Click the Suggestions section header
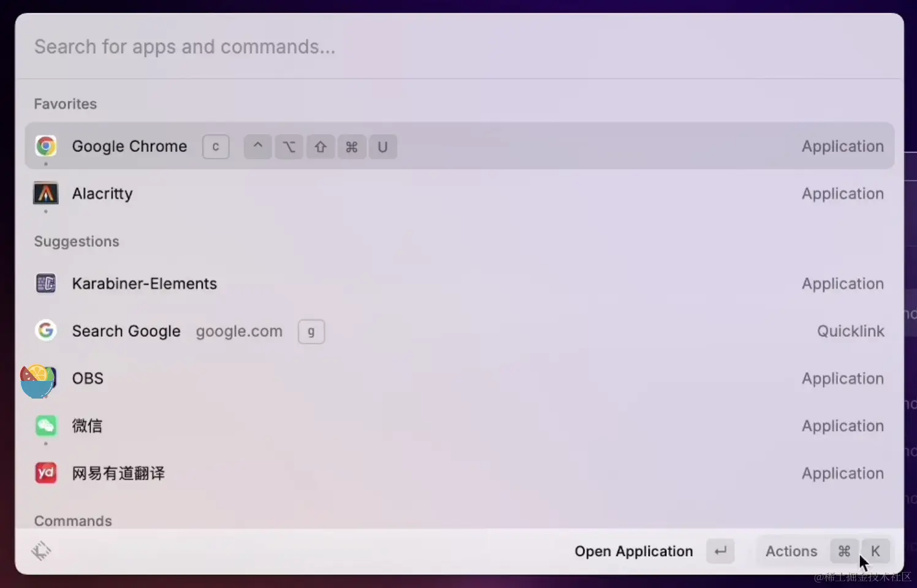Viewport: 917px width, 588px height. (77, 241)
